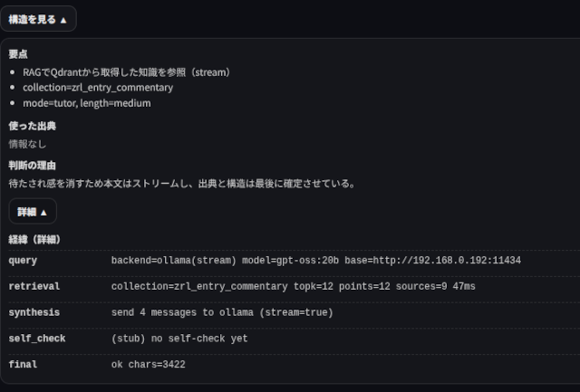Click the self_check row label
The height and width of the screenshot is (392, 580).
pyautogui.click(x=37, y=339)
